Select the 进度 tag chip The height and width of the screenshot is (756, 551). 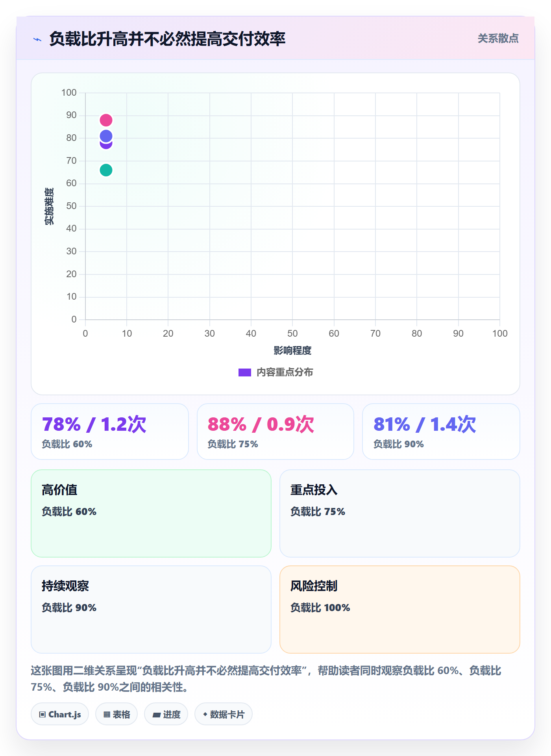[x=166, y=714]
